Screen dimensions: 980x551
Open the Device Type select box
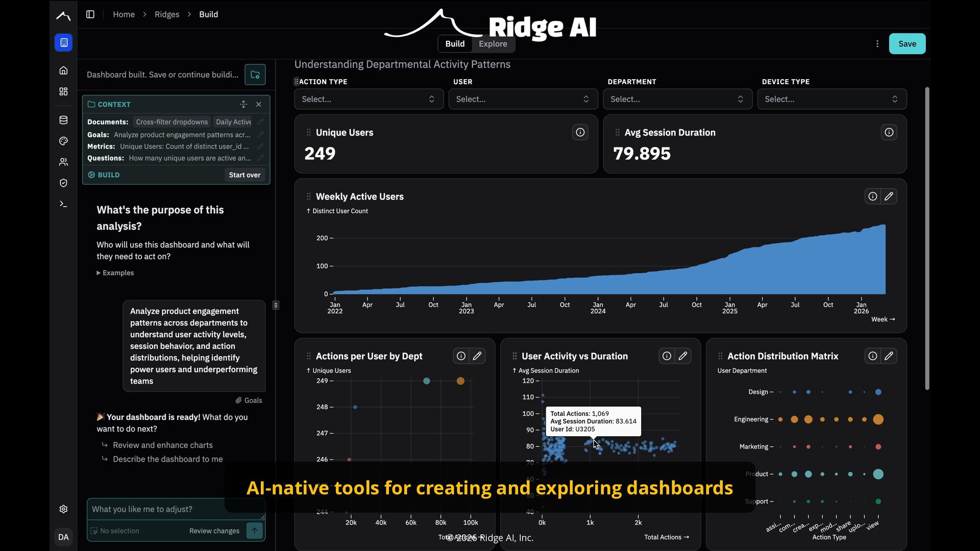831,99
